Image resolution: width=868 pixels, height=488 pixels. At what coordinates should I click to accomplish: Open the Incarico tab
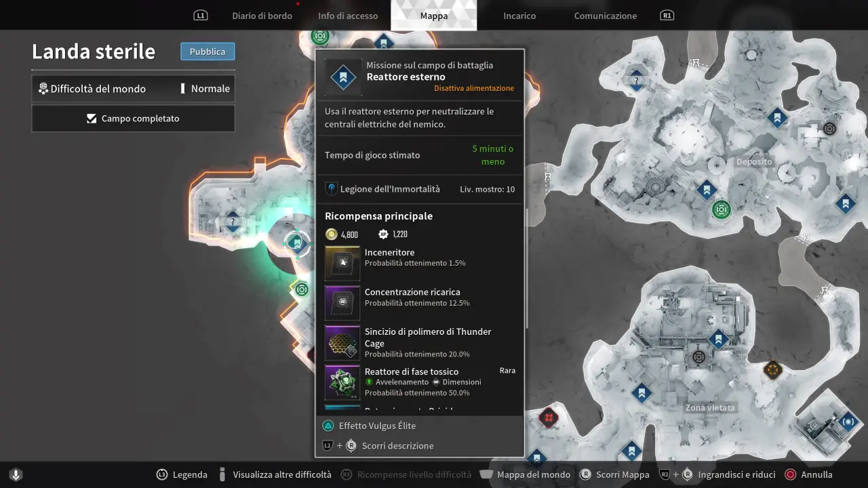pyautogui.click(x=519, y=16)
